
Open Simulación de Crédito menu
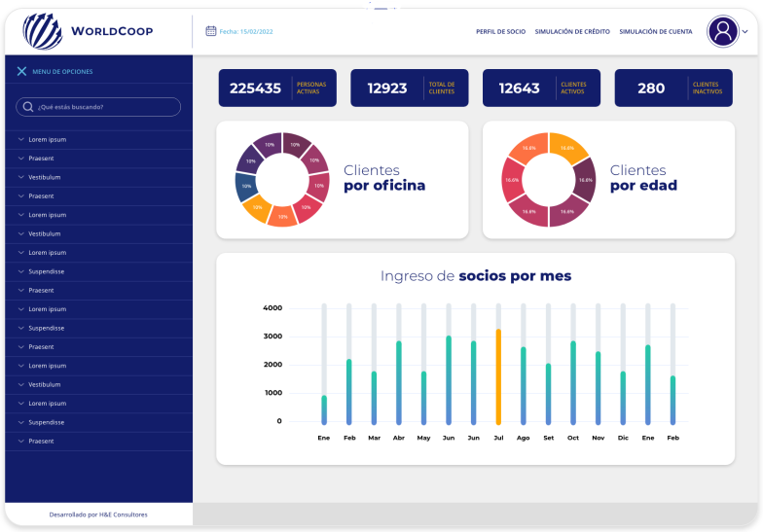point(572,32)
